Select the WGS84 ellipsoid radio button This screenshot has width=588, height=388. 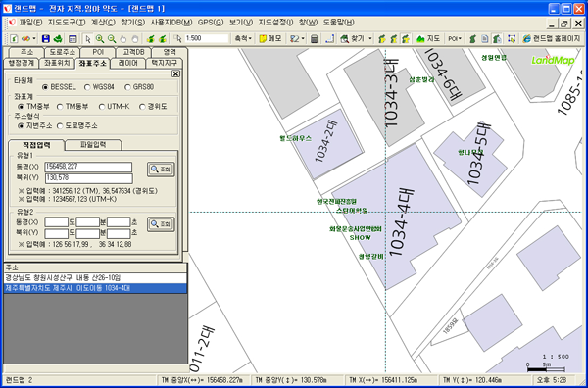(x=99, y=87)
